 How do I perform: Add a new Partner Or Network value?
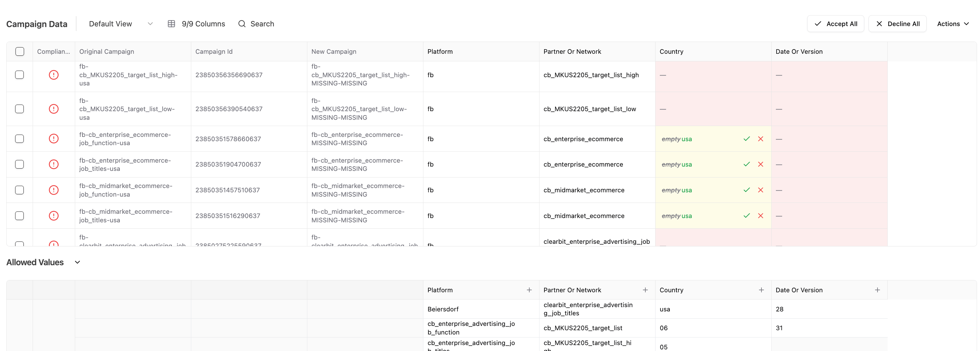click(x=645, y=290)
